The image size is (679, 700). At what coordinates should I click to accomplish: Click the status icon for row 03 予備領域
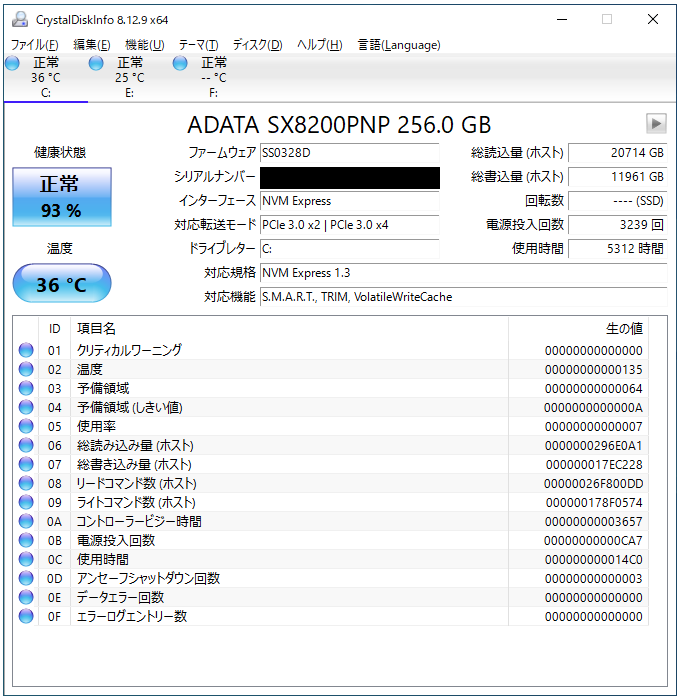pyautogui.click(x=26, y=388)
